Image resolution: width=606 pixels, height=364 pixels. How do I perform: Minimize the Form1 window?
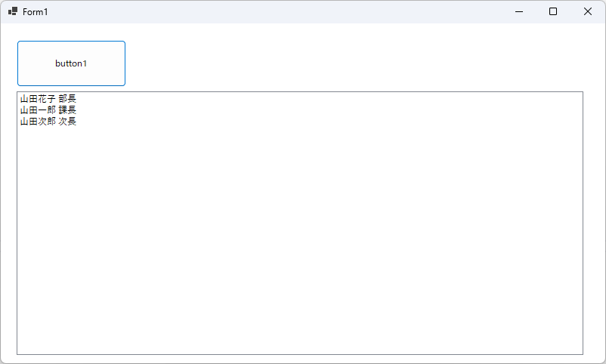[519, 11]
